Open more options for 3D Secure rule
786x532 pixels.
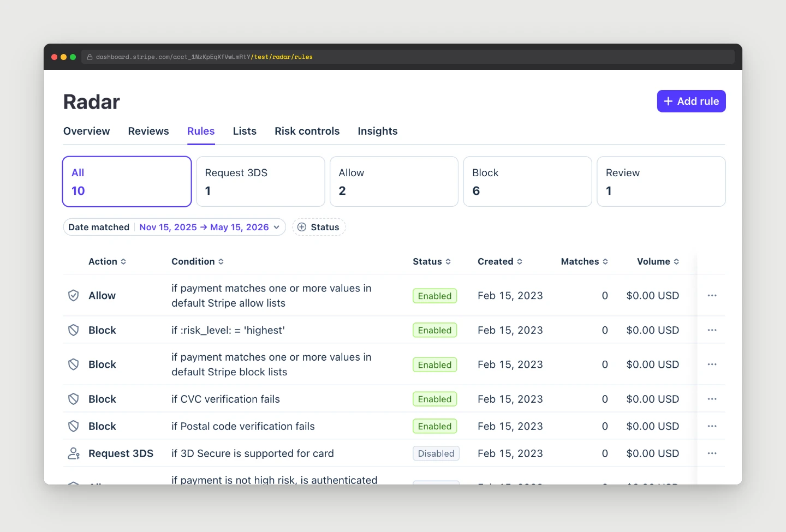point(712,453)
